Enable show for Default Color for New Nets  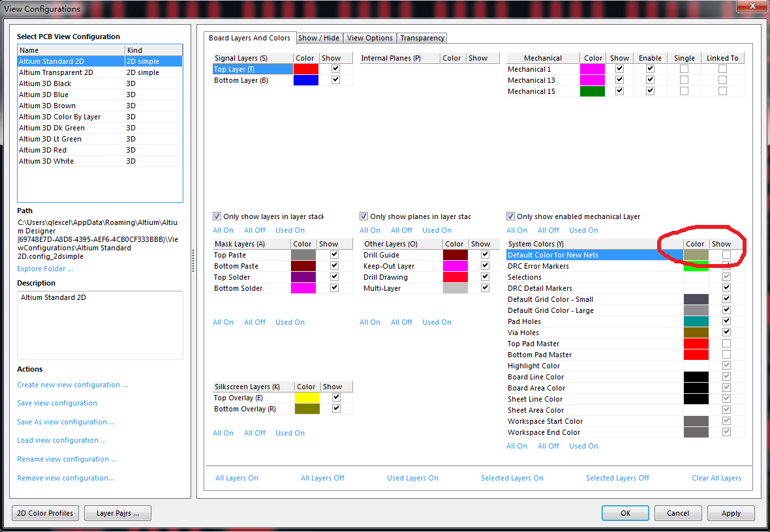(x=726, y=255)
